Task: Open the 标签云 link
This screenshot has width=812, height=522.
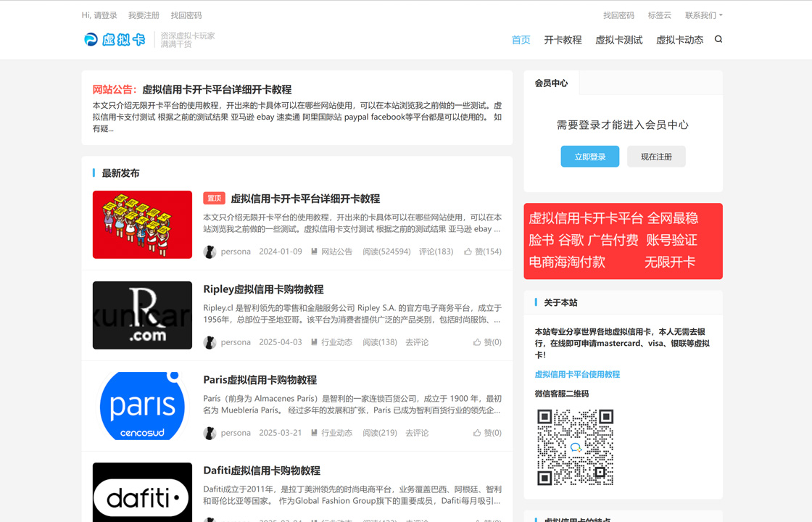Action: (659, 15)
